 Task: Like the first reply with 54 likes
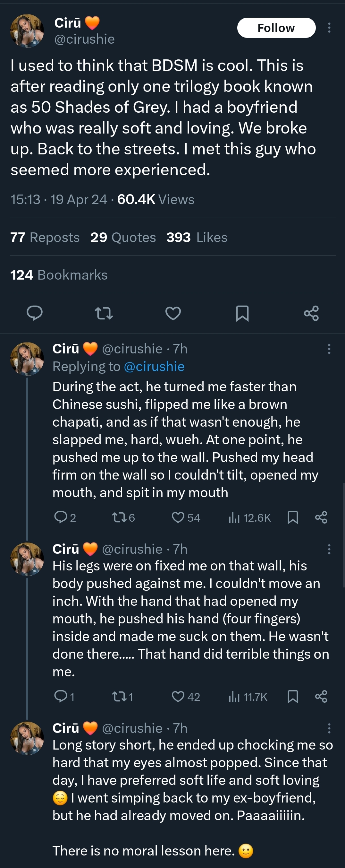pyautogui.click(x=178, y=517)
